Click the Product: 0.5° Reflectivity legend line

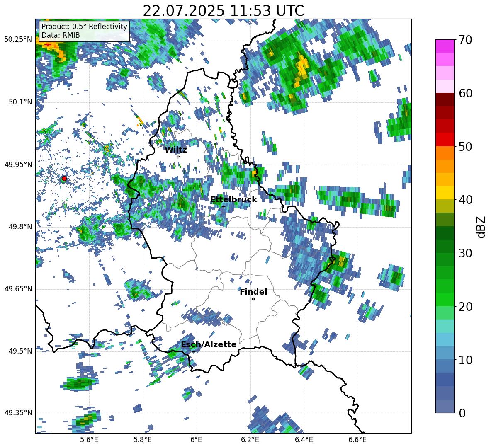click(84, 26)
